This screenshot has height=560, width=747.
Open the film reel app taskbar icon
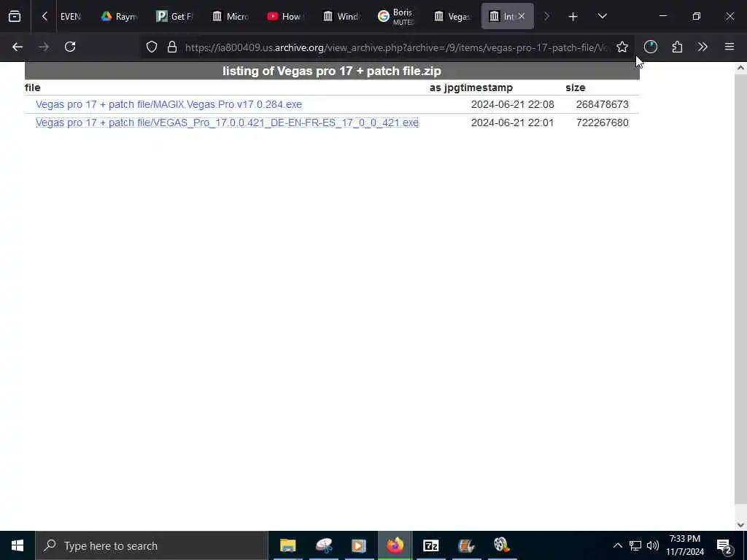point(502,545)
